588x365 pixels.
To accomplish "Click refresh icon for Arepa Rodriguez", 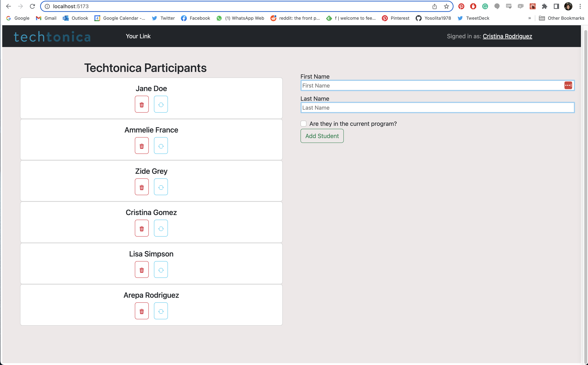I will [161, 311].
